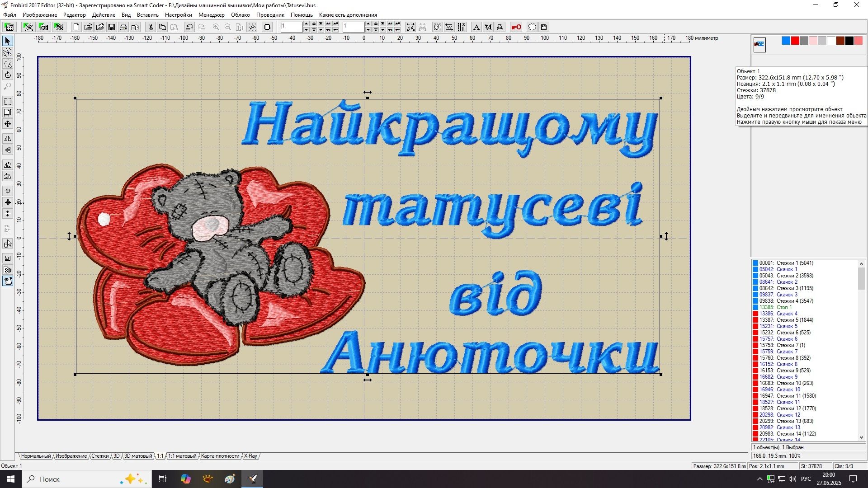Screen dimensions: 868x488
Task: Toggle the 3D view button in left toolbar
Action: (x=8, y=270)
